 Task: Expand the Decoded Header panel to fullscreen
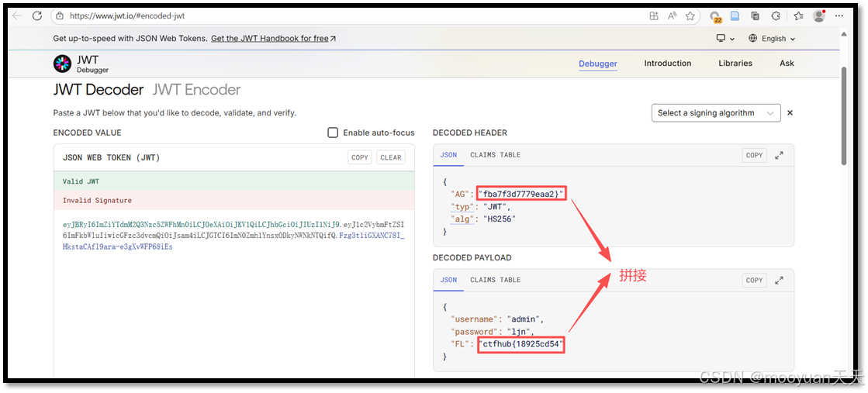tap(780, 156)
